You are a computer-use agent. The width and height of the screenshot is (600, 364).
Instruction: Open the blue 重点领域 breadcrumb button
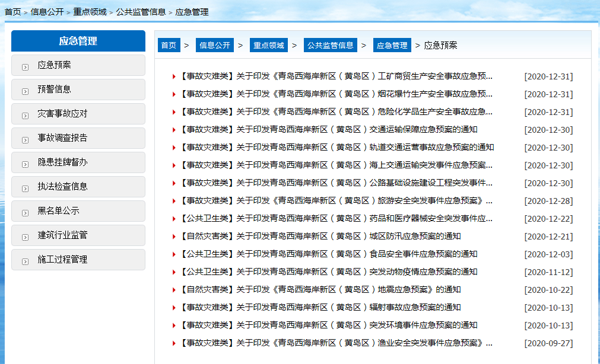coord(268,46)
